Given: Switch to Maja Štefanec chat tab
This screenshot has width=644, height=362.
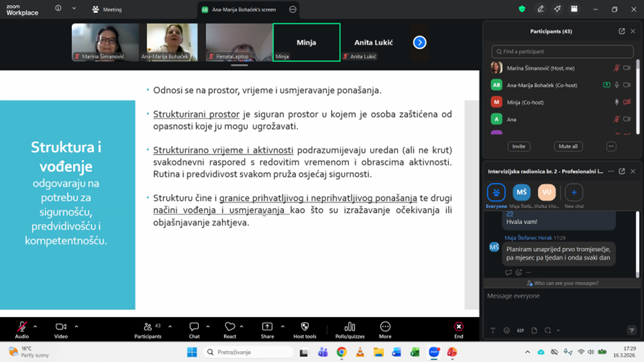Looking at the screenshot, I should 521,193.
